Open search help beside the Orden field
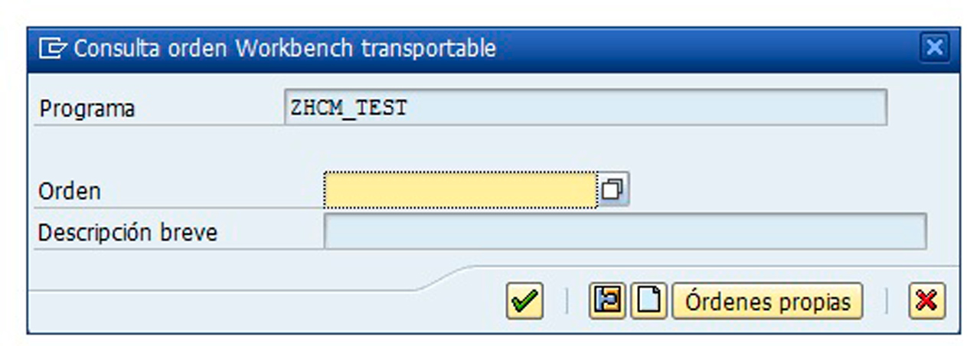This screenshot has height=346, width=980. [x=612, y=189]
